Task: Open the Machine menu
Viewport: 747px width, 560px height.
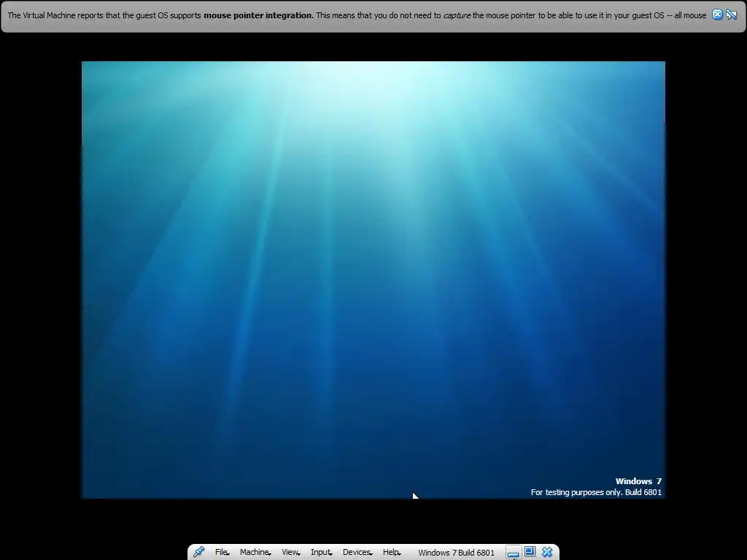Action: pos(255,552)
